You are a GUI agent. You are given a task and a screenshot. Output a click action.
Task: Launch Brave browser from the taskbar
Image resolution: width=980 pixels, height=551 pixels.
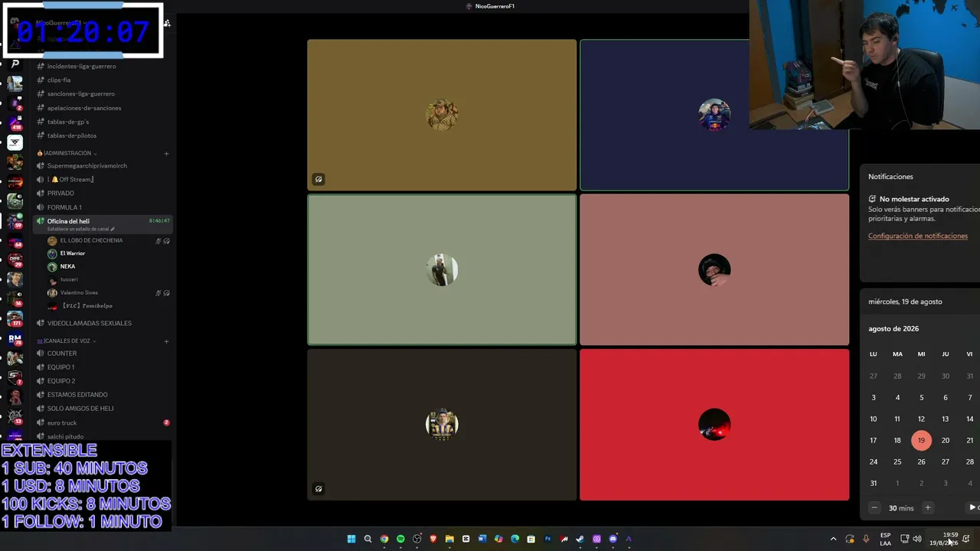433,539
